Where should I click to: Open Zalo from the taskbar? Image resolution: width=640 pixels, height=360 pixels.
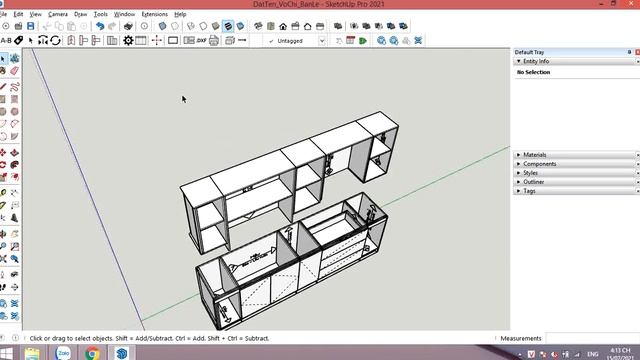(63, 353)
